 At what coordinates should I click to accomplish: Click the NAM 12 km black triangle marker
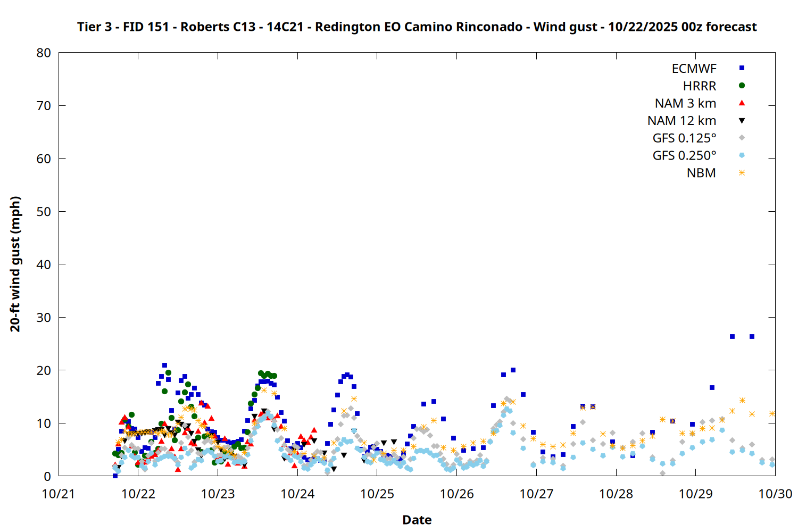742,121
